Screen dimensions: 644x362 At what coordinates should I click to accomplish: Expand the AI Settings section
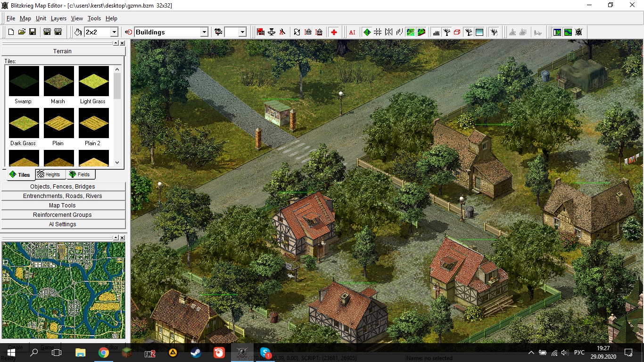[x=63, y=224]
